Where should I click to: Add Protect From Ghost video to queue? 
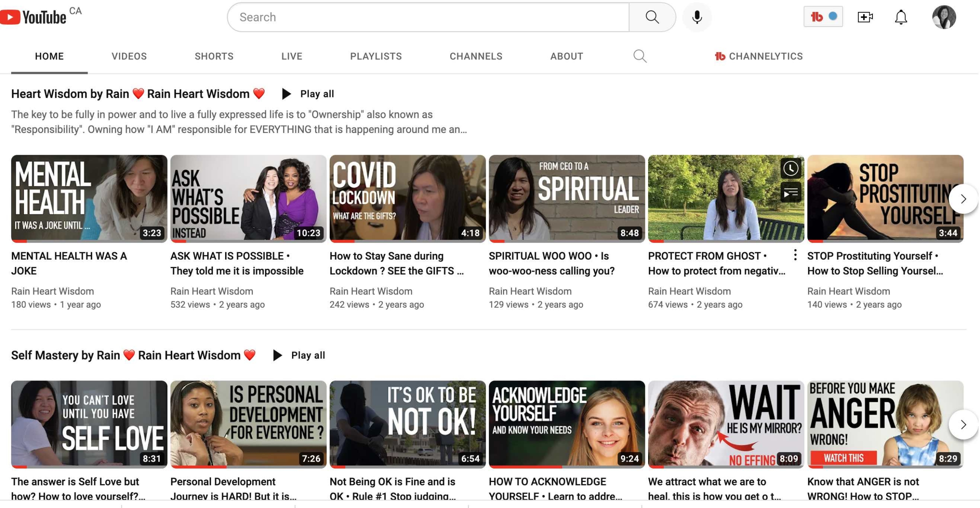click(791, 192)
